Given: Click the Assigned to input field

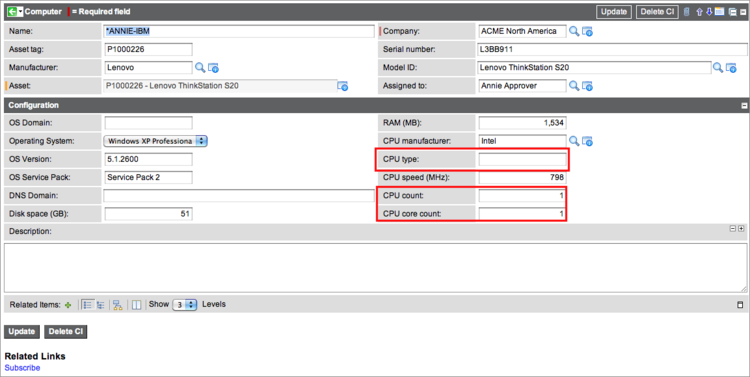Looking at the screenshot, I should [x=522, y=86].
